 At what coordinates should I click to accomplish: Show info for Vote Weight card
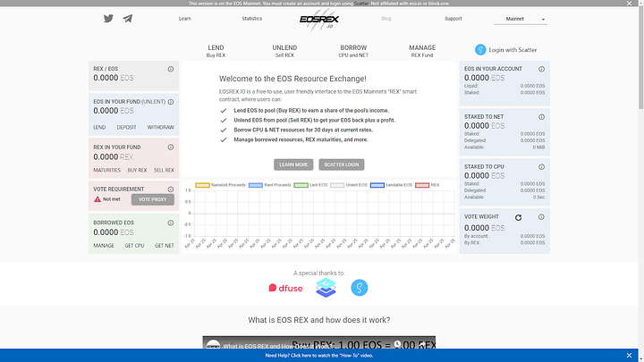tap(541, 216)
